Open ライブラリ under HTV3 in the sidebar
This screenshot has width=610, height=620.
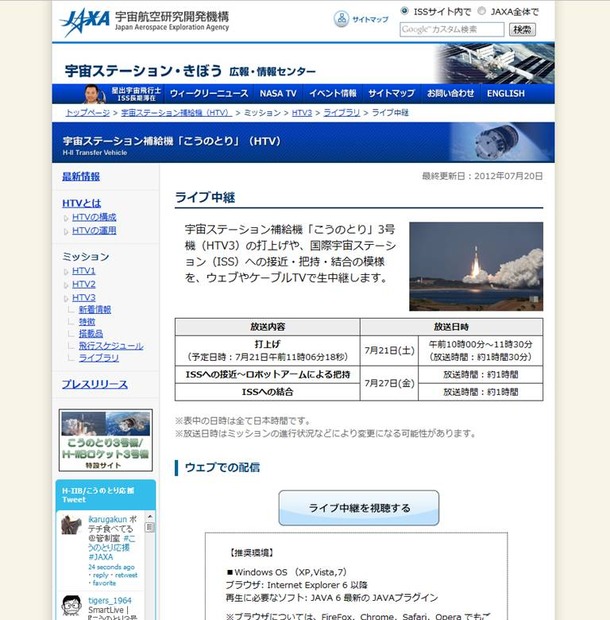[x=99, y=358]
